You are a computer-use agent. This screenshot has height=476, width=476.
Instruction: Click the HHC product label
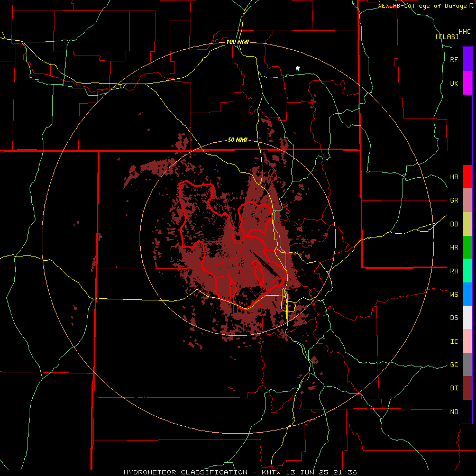pos(465,32)
